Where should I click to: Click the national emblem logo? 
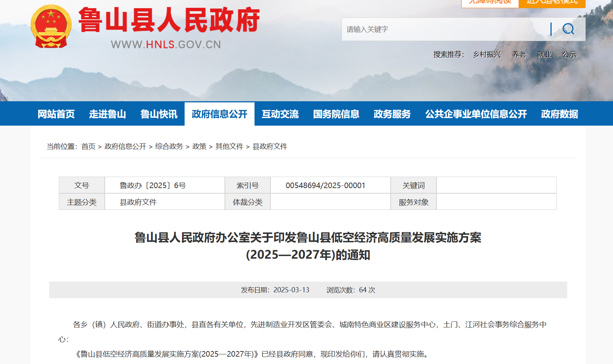51,27
